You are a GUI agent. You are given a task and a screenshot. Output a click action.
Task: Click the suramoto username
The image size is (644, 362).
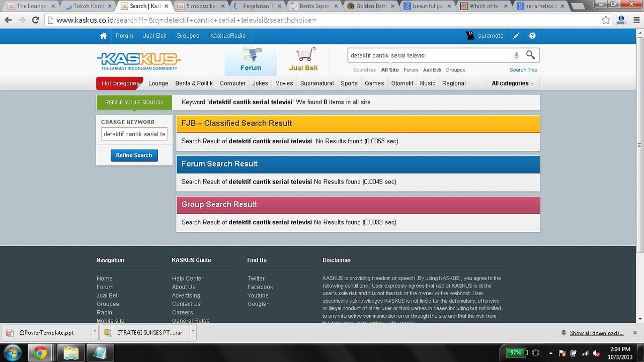point(491,36)
